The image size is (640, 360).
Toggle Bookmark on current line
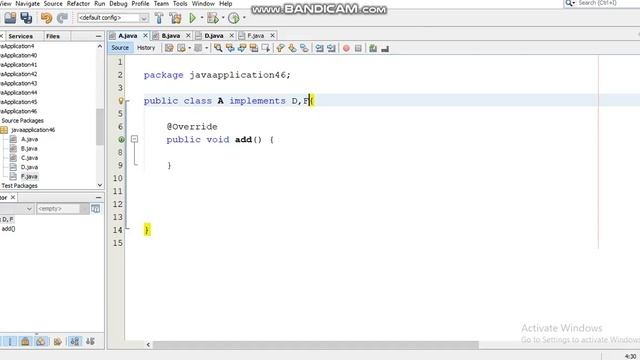(304, 48)
